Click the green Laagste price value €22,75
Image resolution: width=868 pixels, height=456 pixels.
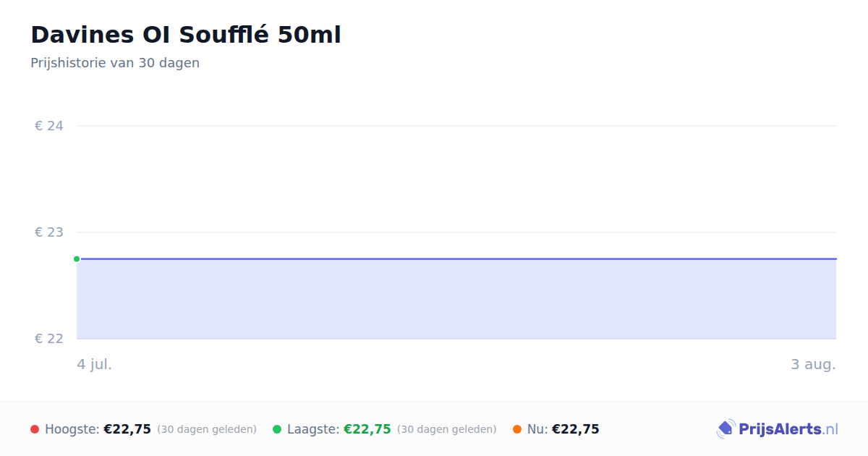coord(367,429)
